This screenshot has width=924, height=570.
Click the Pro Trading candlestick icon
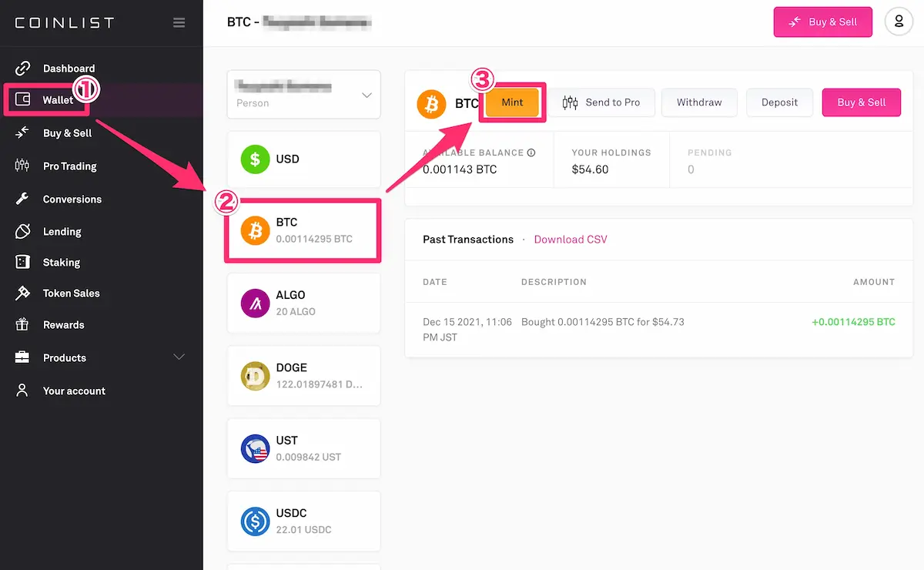point(23,166)
